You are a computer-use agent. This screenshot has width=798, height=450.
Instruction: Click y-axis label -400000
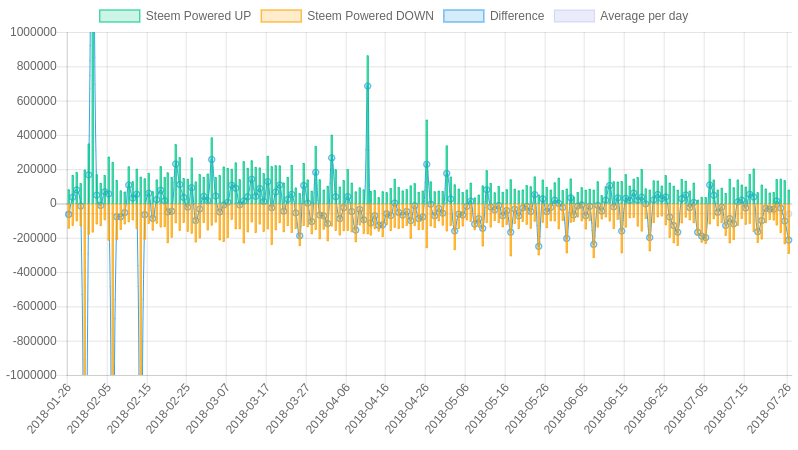coord(34,272)
